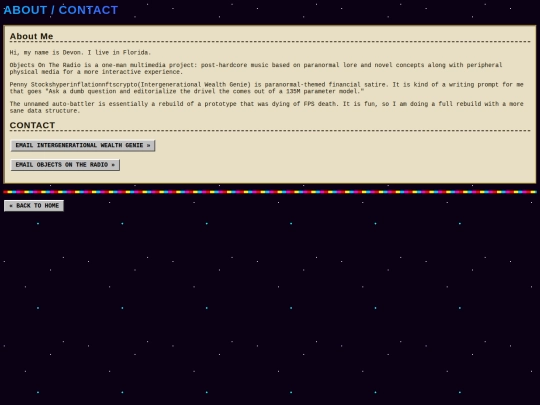Click the paragraph starting "Objects On The Radio is"
Viewport: 540px width, 405px height.
(256, 68)
